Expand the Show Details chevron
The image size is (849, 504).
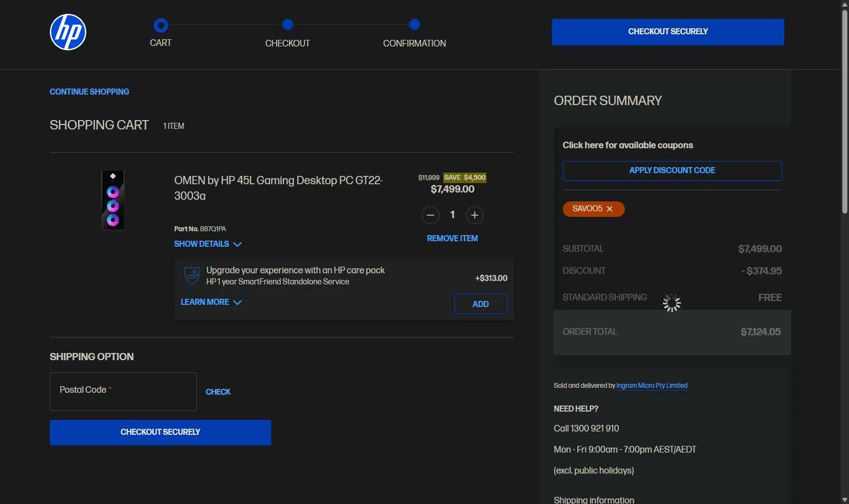coord(237,245)
